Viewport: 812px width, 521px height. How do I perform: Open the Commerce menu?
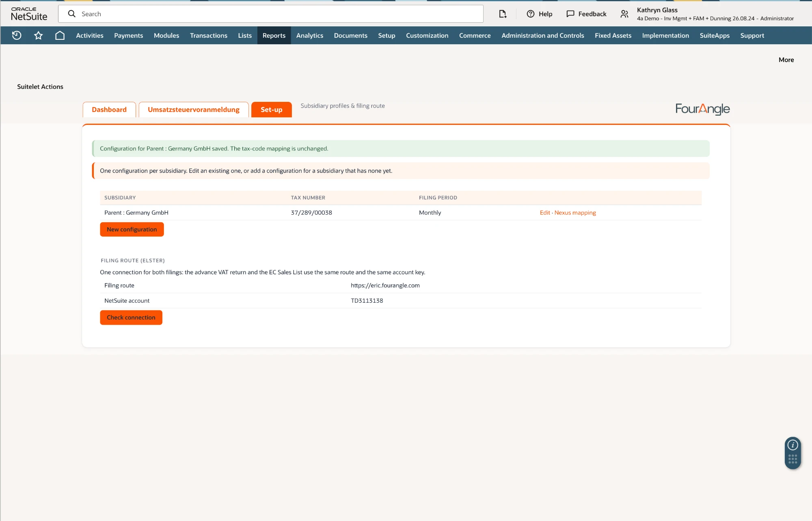(x=475, y=35)
